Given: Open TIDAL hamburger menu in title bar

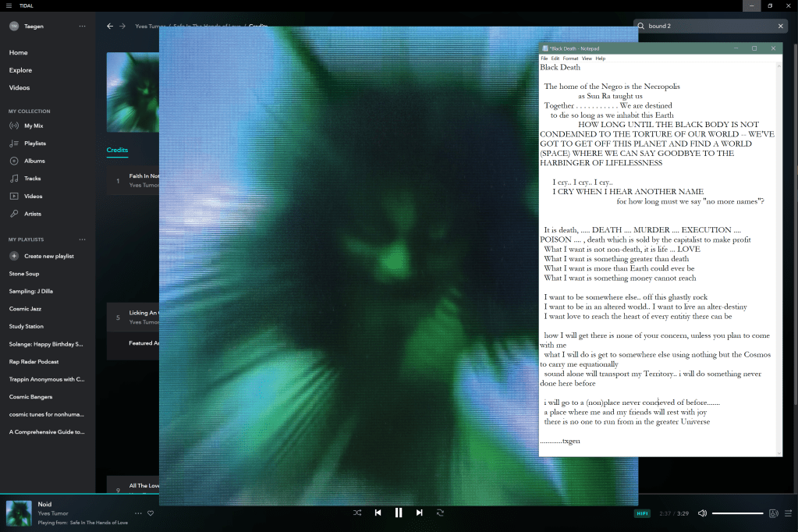Looking at the screenshot, I should click(9, 5).
